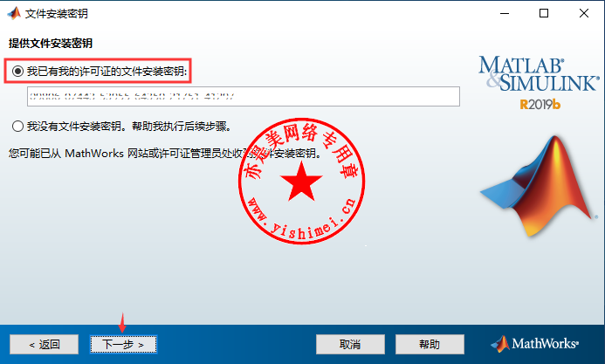Open help with the 帮助 button

(x=430, y=344)
